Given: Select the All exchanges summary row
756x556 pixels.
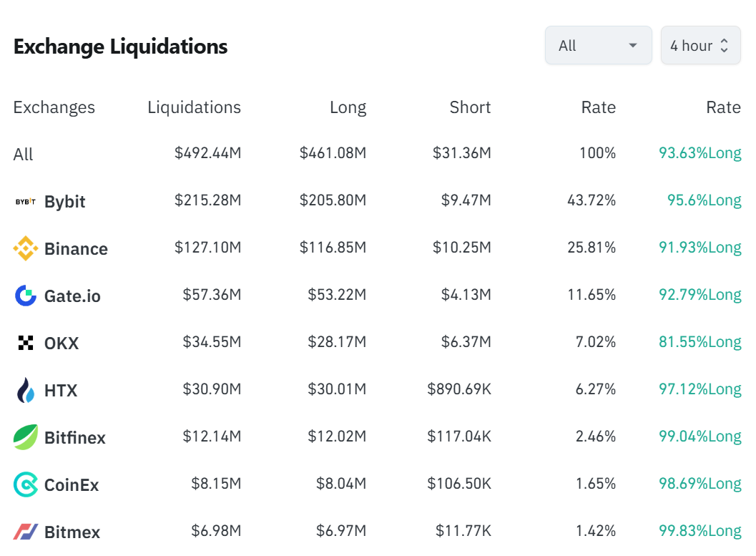Looking at the screenshot, I should 24,155.
